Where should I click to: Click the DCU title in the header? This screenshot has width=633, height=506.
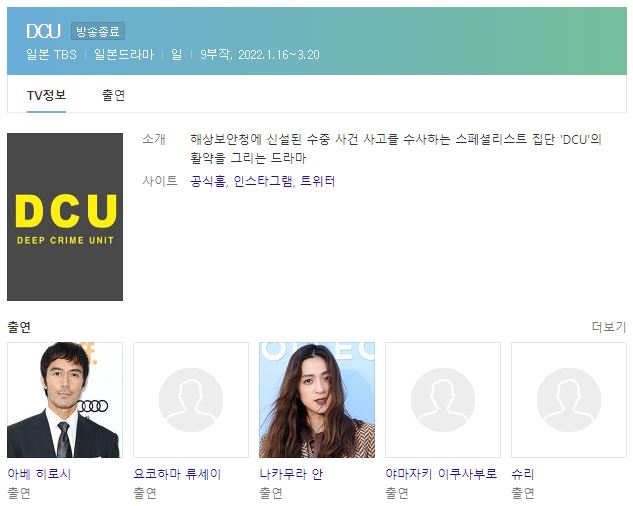[44, 31]
